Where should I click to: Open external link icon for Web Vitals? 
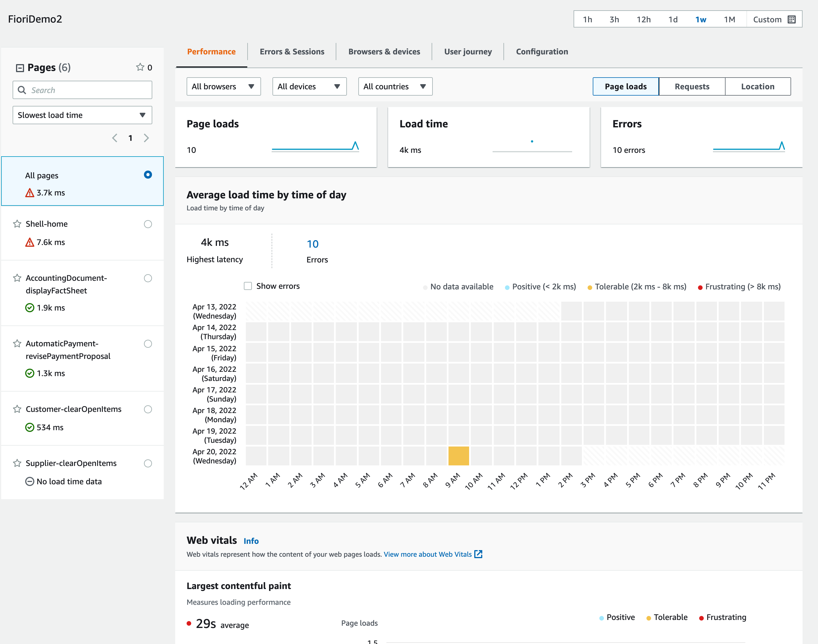pos(478,554)
